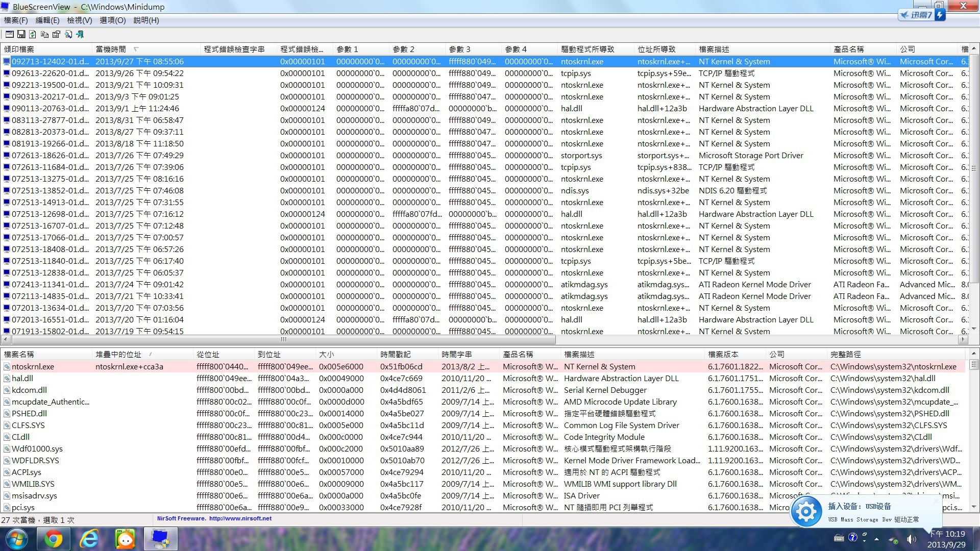Show hidden tray icons arrow
Image resolution: width=980 pixels, height=551 pixels.
click(x=876, y=539)
